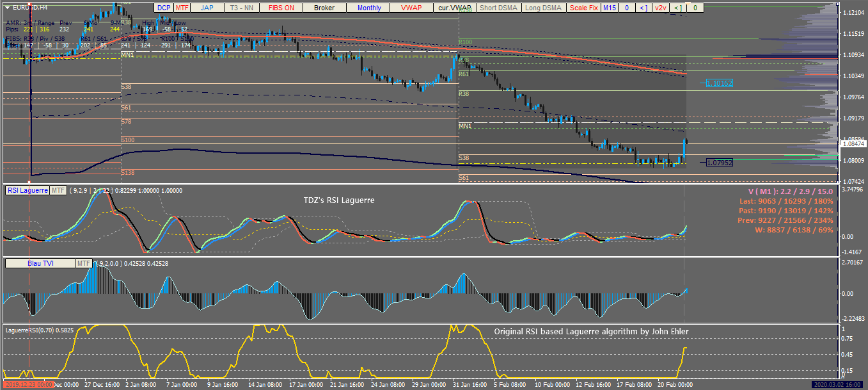The width and height of the screenshot is (868, 390).
Task: Click the RSI Laguerre indicator button
Action: coord(27,190)
